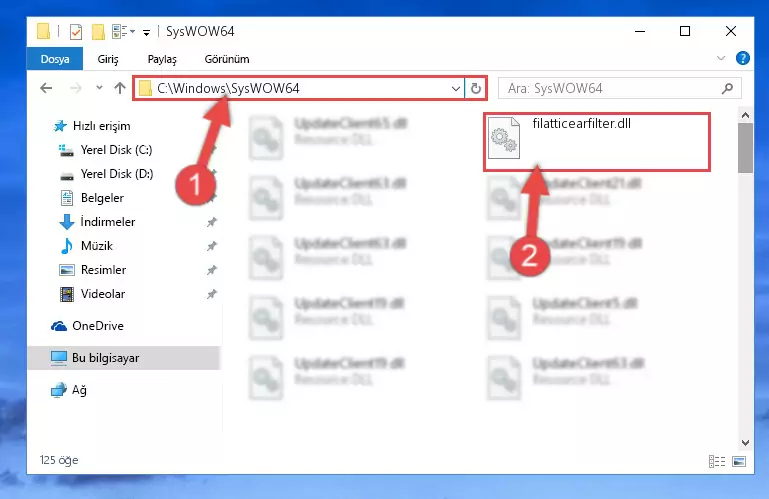Select Bu bilgisayar in navigation pane
Screen dimensions: 769x499
point(124,358)
